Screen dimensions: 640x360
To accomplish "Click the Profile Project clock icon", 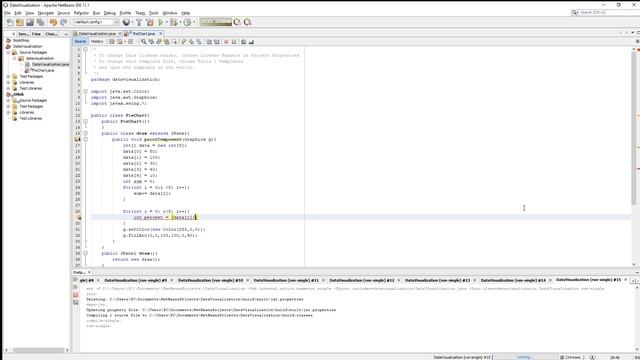I will coord(187,22).
